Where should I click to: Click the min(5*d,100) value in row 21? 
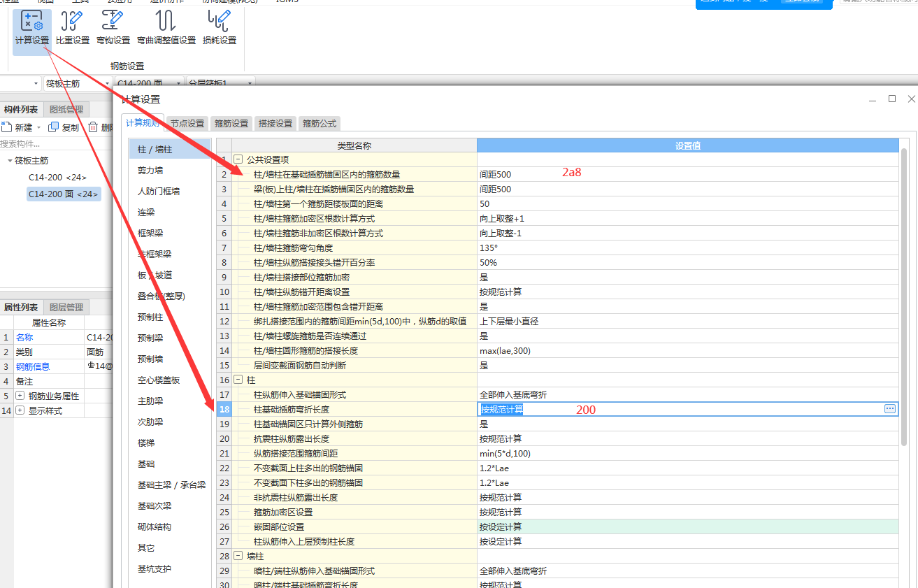[x=505, y=453]
